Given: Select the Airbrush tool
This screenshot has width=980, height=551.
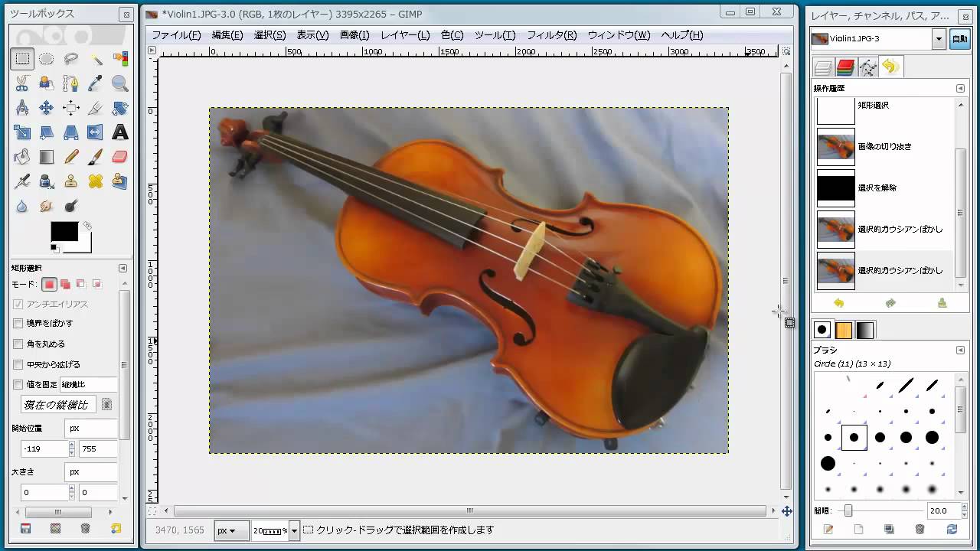Looking at the screenshot, I should tap(22, 181).
